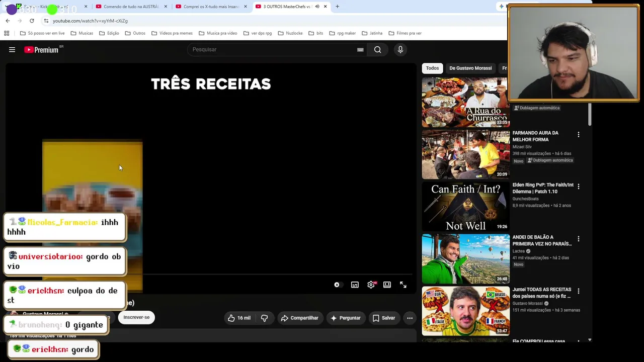
Task: Click the Compartilhar button
Action: pyautogui.click(x=300, y=318)
